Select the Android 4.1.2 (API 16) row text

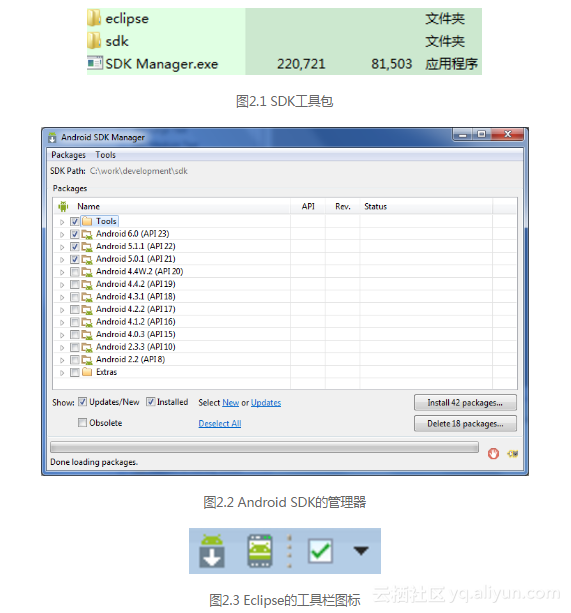[x=136, y=322]
